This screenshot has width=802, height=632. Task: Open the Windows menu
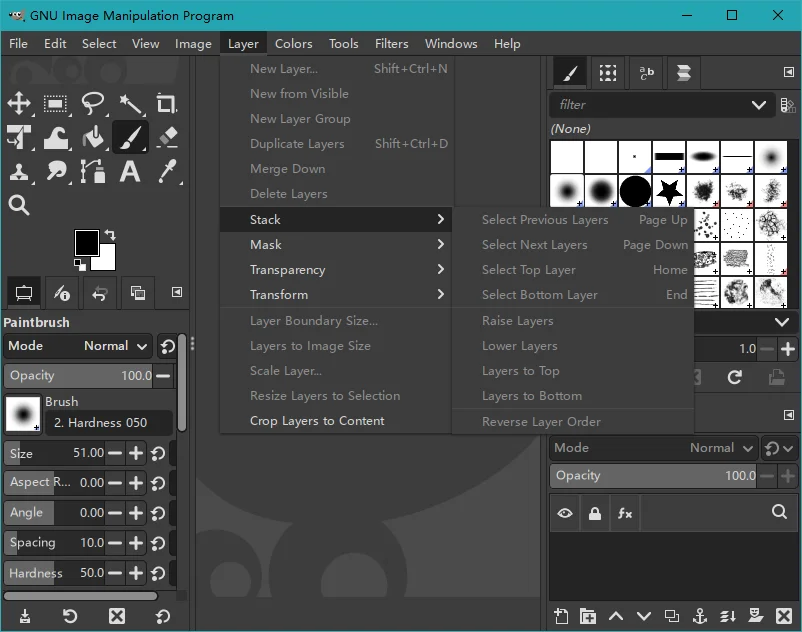tap(451, 44)
